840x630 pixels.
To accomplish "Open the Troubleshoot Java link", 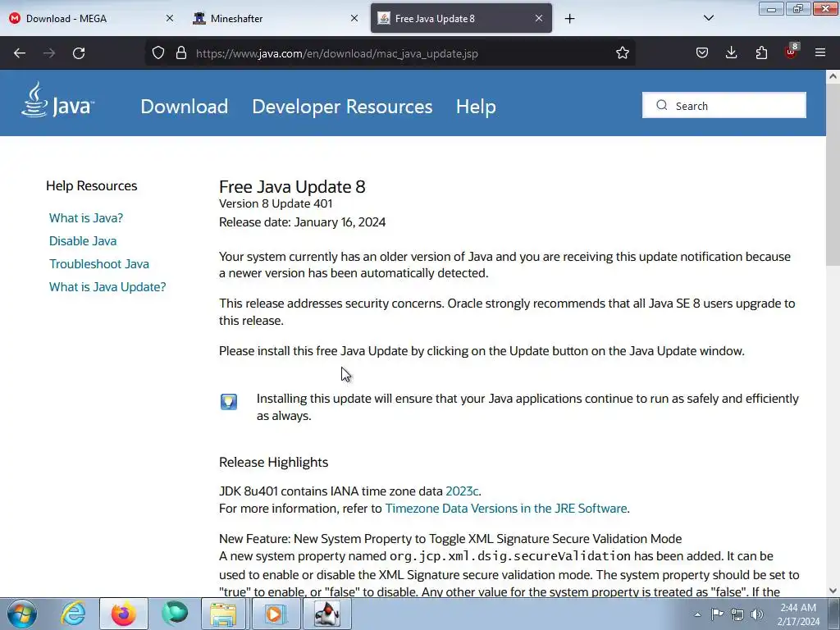I will point(99,264).
